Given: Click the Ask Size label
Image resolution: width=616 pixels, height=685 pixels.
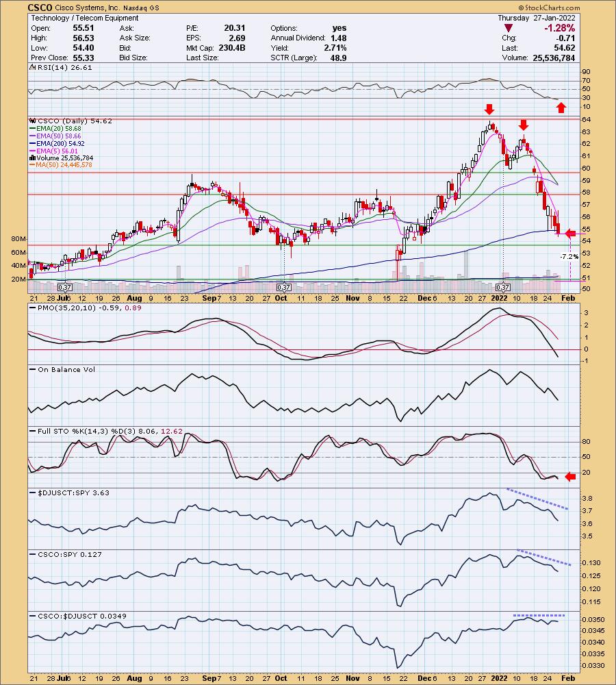Looking at the screenshot, I should click(x=134, y=38).
